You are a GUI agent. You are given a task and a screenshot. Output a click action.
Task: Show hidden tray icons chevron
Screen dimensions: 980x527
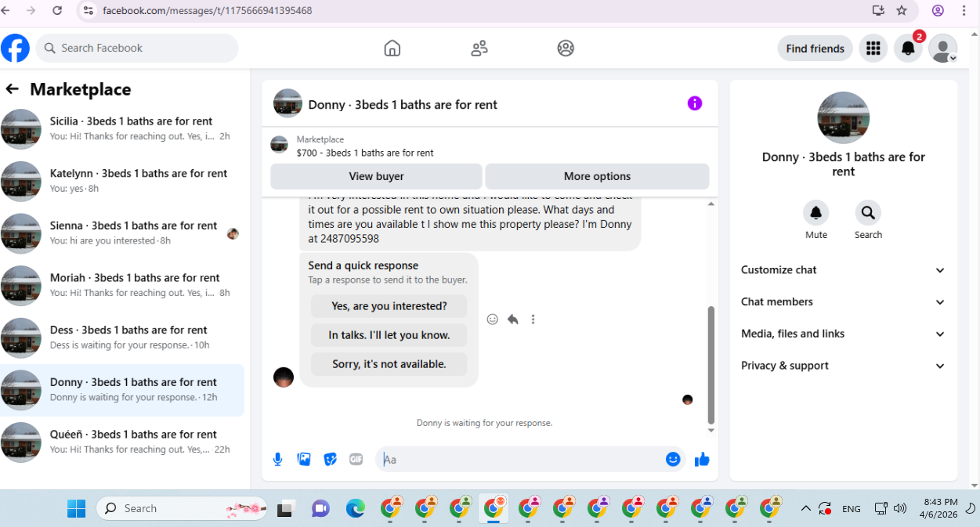click(x=805, y=508)
